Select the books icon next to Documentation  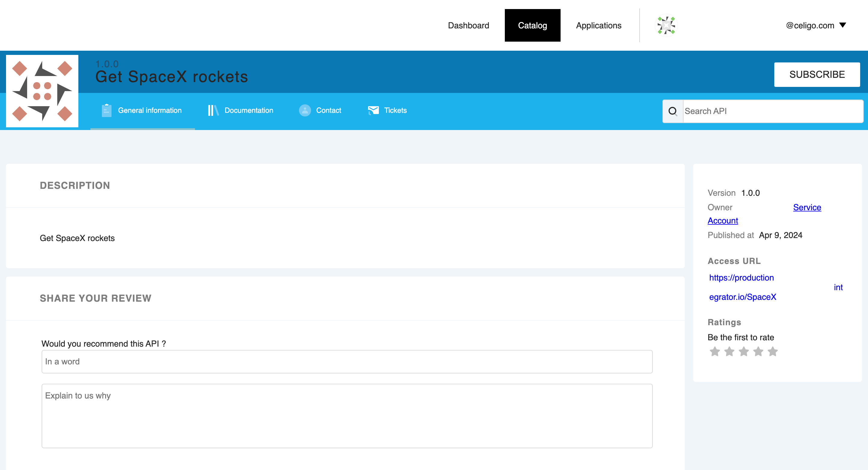tap(213, 110)
